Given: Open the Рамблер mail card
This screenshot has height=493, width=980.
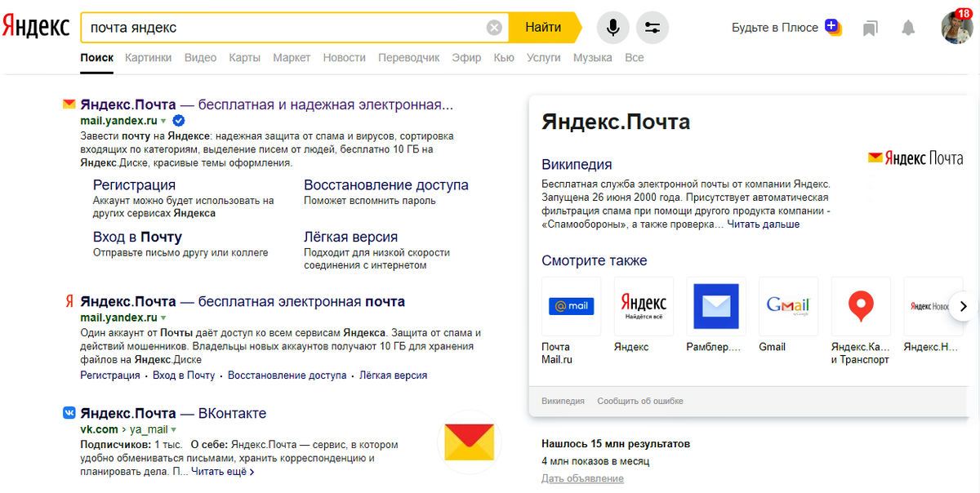Looking at the screenshot, I should [x=716, y=306].
